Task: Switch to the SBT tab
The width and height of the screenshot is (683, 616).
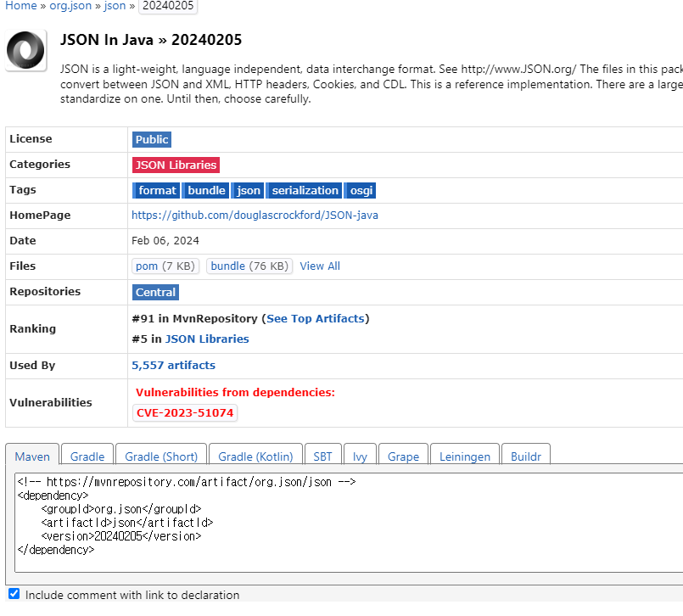Action: [322, 456]
